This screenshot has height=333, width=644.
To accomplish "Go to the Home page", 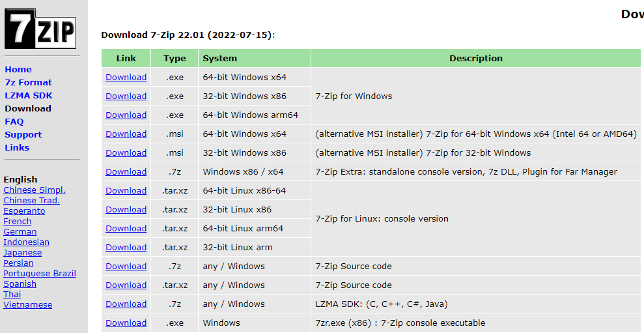I will click(x=18, y=70).
